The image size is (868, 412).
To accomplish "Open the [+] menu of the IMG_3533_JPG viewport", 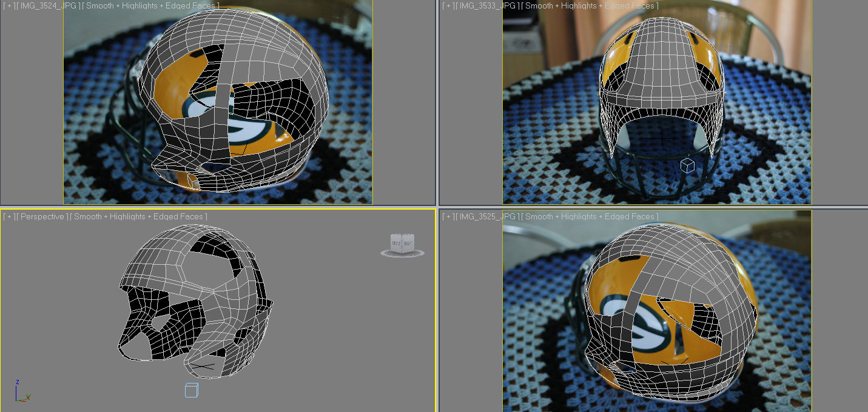I will click(x=448, y=5).
